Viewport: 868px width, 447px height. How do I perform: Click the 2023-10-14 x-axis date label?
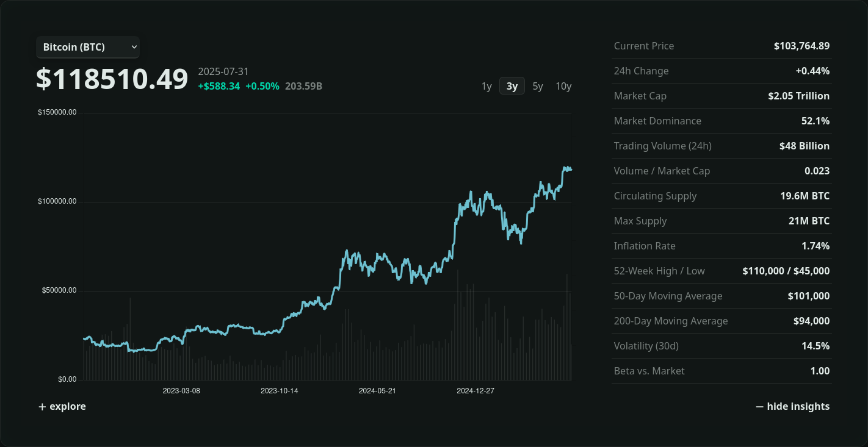pyautogui.click(x=279, y=391)
